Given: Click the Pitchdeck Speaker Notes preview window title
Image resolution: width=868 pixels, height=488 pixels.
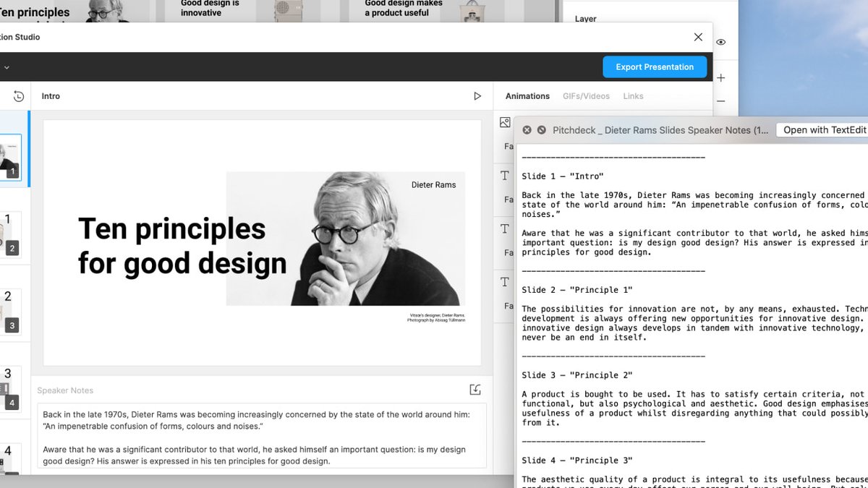Looking at the screenshot, I should coord(660,130).
